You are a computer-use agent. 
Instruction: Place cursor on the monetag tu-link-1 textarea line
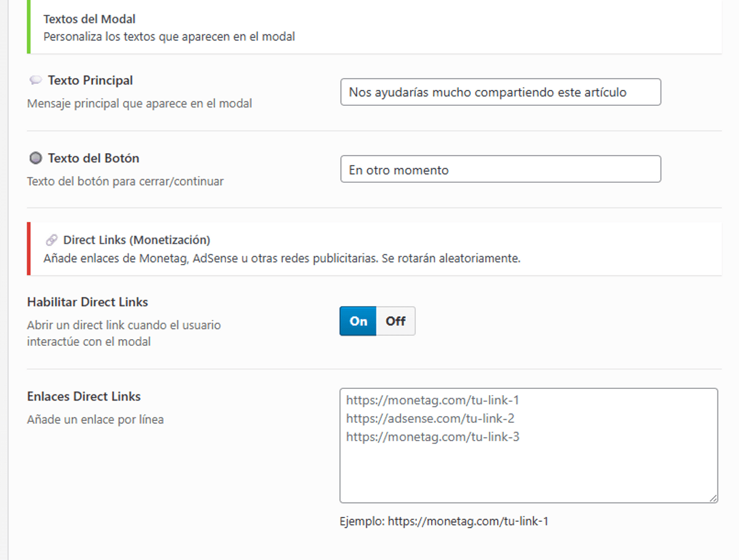click(433, 401)
